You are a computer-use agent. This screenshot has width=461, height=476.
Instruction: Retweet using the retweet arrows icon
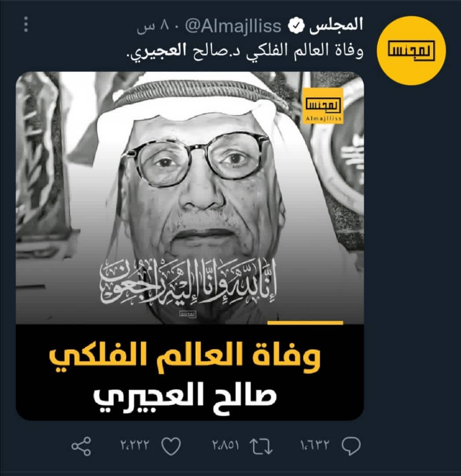pos(261,446)
